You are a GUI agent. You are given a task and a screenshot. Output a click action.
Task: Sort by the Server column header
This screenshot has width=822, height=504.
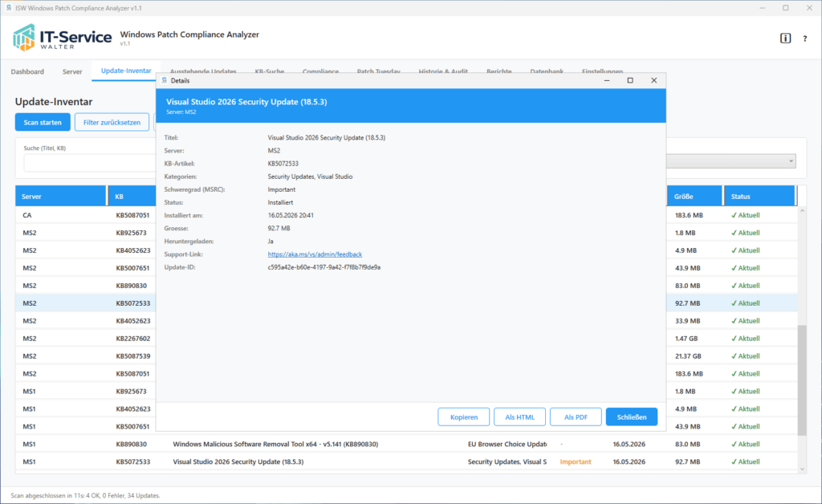tap(61, 197)
